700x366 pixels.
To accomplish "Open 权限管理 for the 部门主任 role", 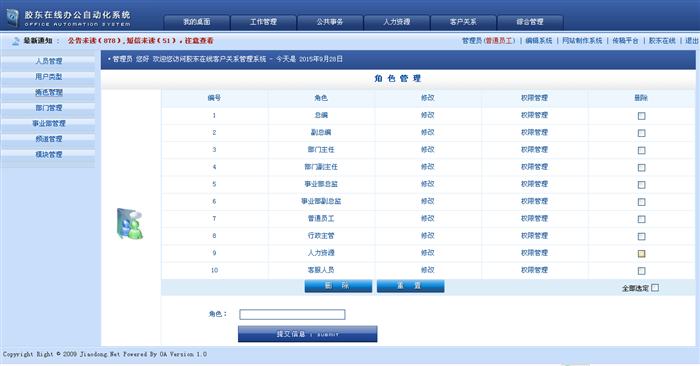I will (534, 150).
